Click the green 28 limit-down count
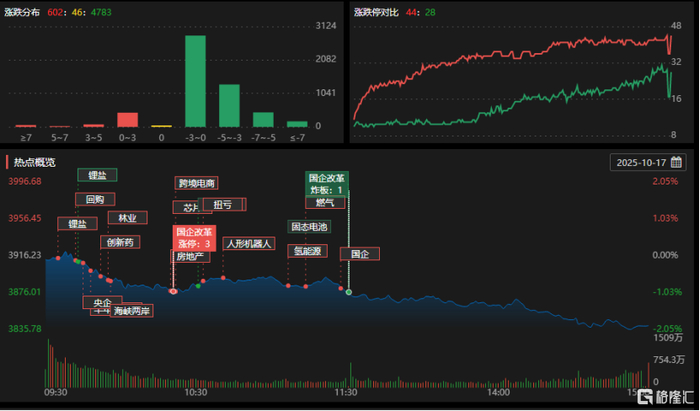The image size is (700, 411). (430, 12)
